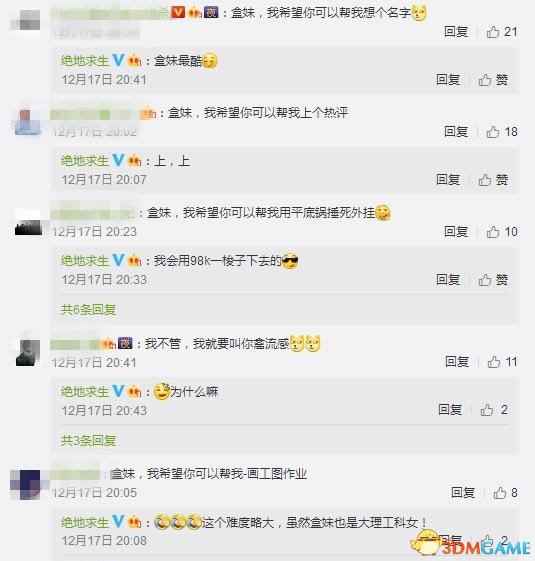The width and height of the screenshot is (535, 561).
Task: Like the 98k reply posted at 20:33
Action: click(493, 280)
